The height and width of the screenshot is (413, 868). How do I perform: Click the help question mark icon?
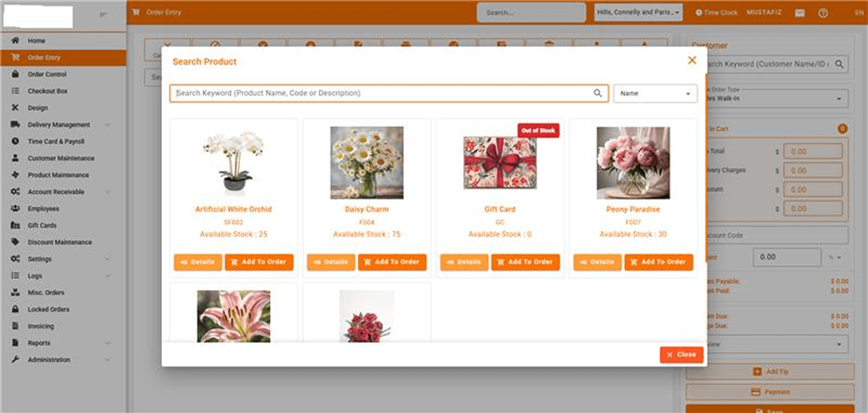point(823,13)
